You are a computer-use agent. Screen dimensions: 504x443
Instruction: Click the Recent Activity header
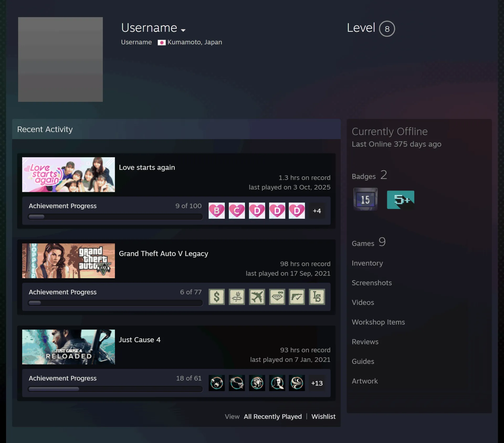click(176, 129)
